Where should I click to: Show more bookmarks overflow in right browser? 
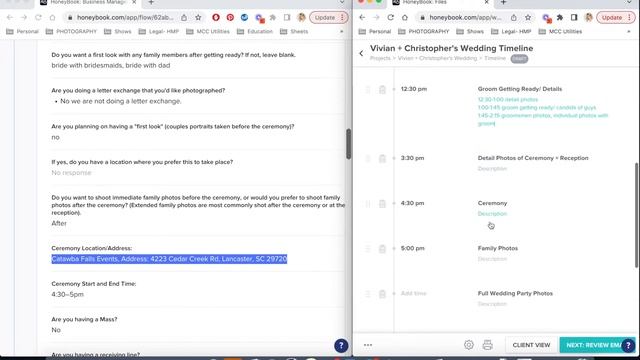(629, 31)
